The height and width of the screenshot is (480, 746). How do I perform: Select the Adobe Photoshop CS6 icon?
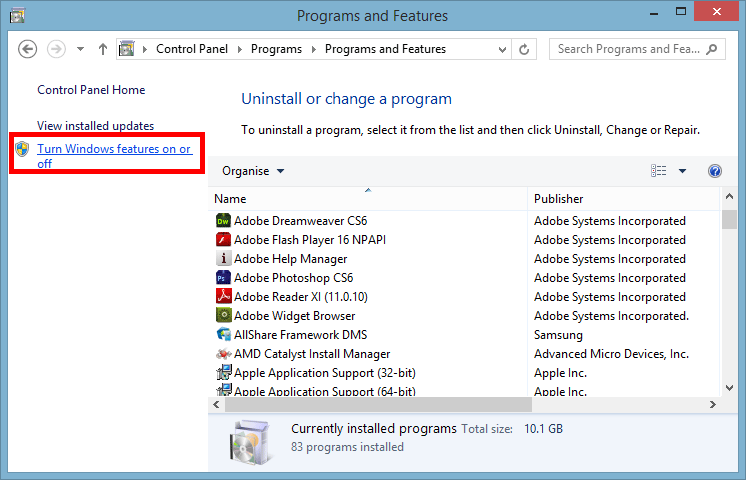coord(223,278)
